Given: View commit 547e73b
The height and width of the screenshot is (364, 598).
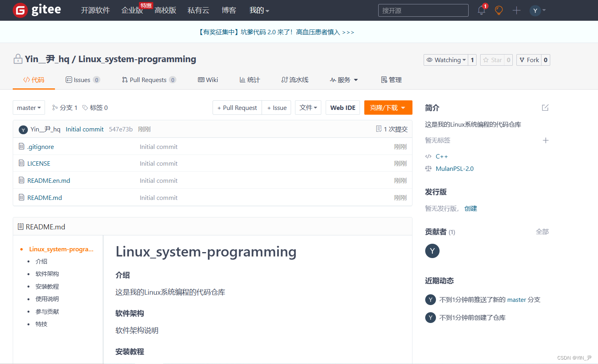Looking at the screenshot, I should 121,129.
